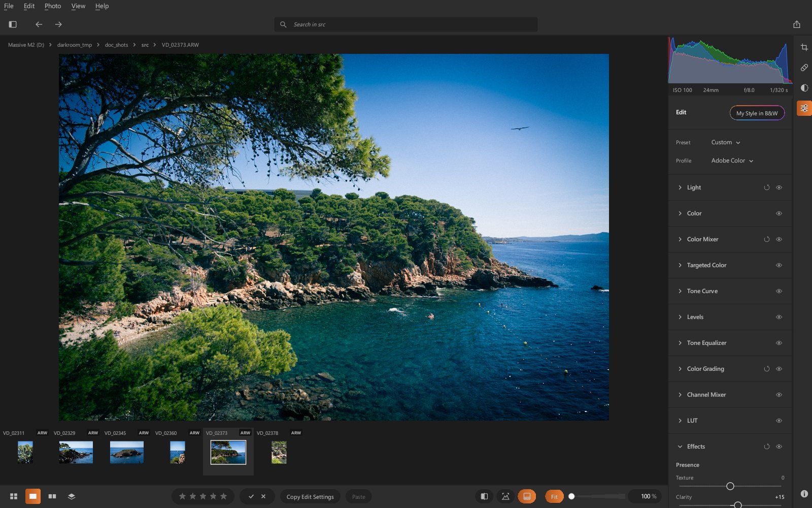
Task: Collapse the Effects section
Action: 680,447
